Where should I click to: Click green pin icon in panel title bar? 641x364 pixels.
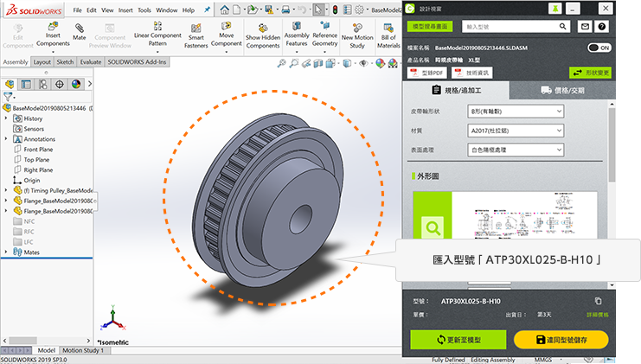coord(554,9)
